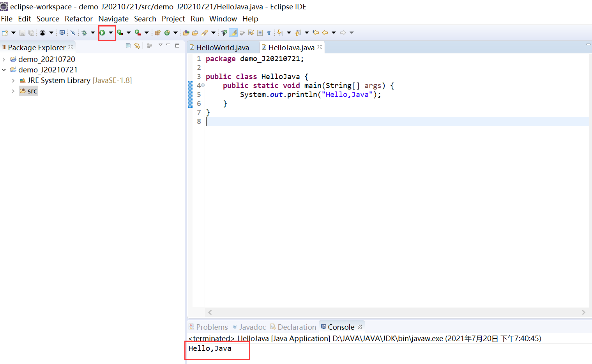This screenshot has height=364, width=592.
Task: Expand JRE System Library node
Action: pos(13,81)
